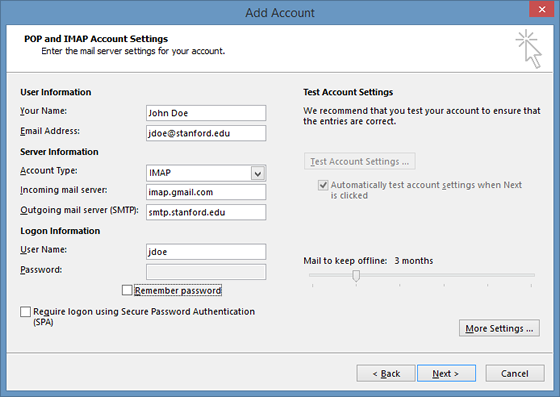
Task: Close the Add Account dialog
Action: click(x=542, y=9)
